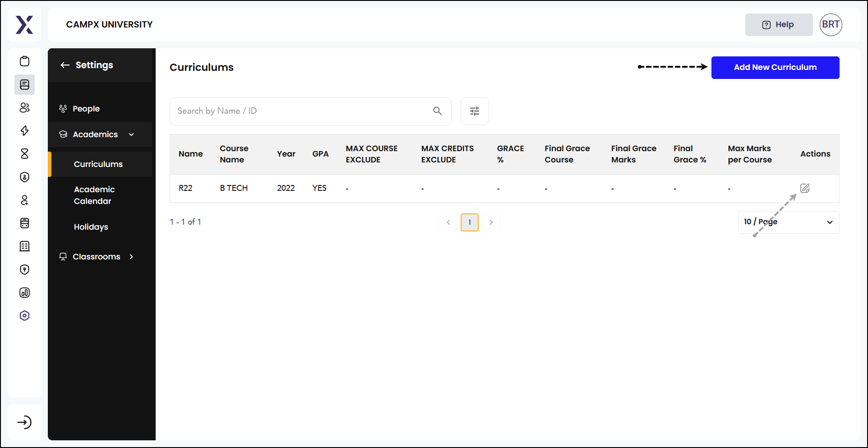This screenshot has height=448, width=868.
Task: Click the Curriculums page heading
Action: 202,68
